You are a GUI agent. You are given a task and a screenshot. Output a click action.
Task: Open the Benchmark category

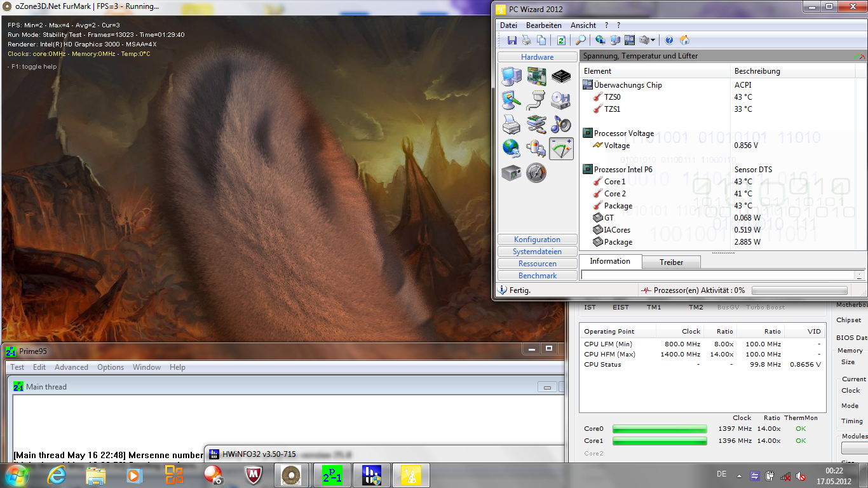tap(538, 276)
